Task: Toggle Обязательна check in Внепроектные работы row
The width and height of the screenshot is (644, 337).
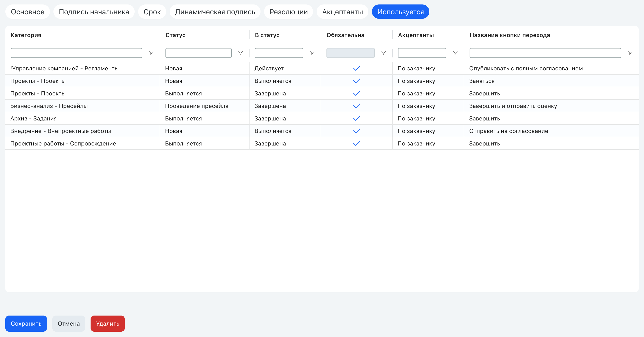Action: point(356,131)
